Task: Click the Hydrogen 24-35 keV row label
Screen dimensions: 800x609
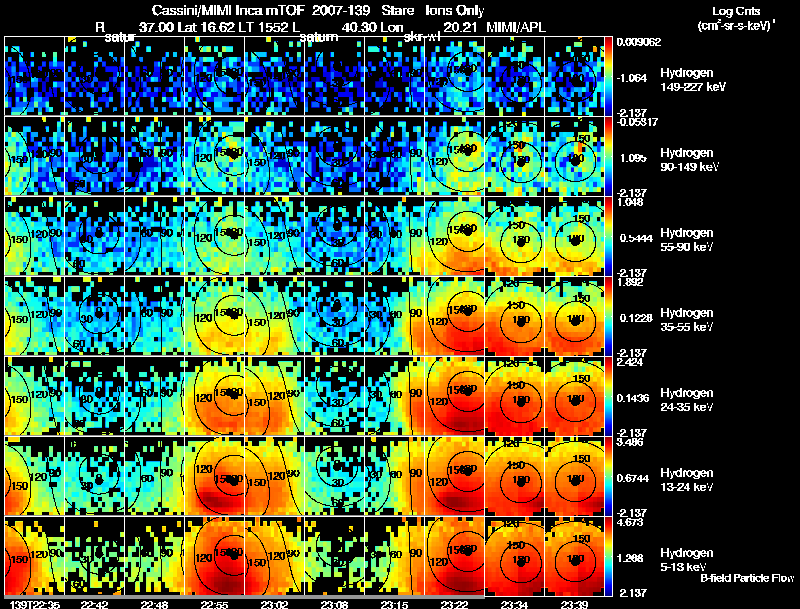Action: pos(686,400)
